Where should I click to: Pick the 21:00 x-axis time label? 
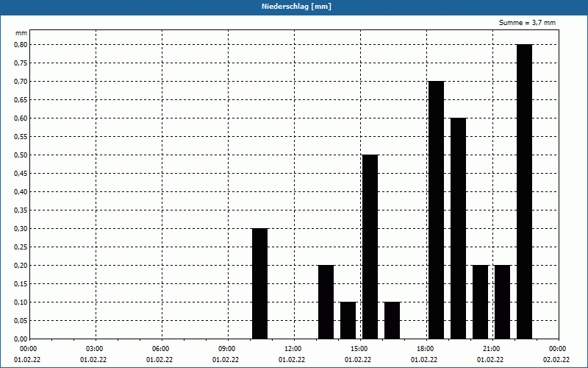point(492,349)
